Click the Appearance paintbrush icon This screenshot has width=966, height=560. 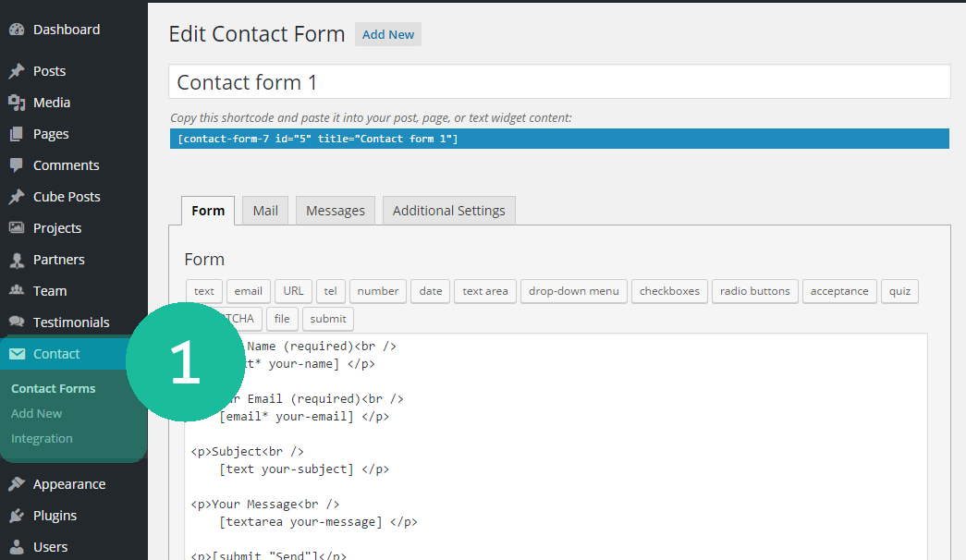(16, 484)
